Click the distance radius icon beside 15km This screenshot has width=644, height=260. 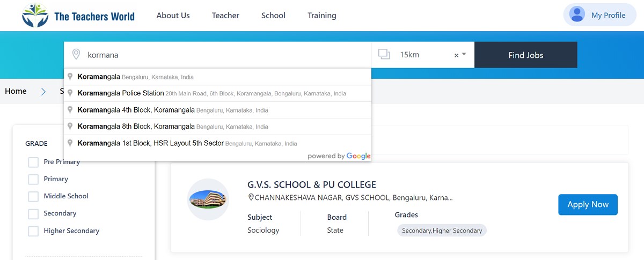tap(384, 55)
